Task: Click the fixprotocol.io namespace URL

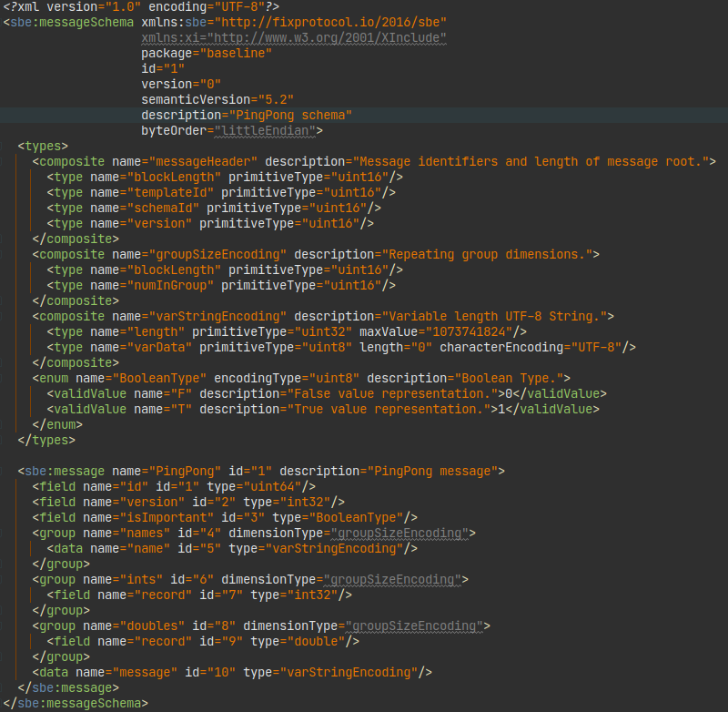Action: click(330, 22)
